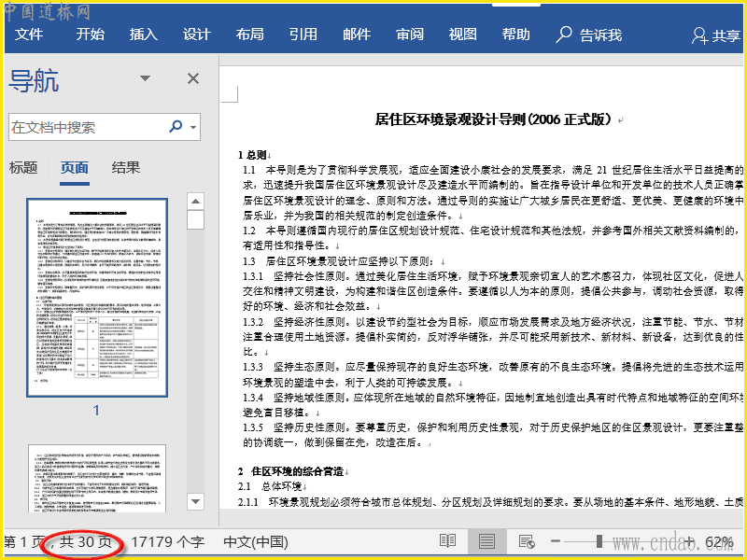Open the 文件 menu tab
747x560 pixels.
point(29,35)
